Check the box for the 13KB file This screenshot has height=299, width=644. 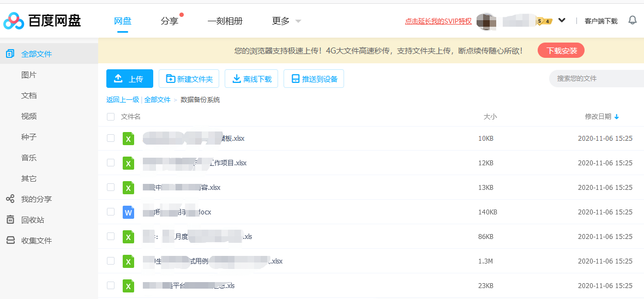(x=111, y=187)
